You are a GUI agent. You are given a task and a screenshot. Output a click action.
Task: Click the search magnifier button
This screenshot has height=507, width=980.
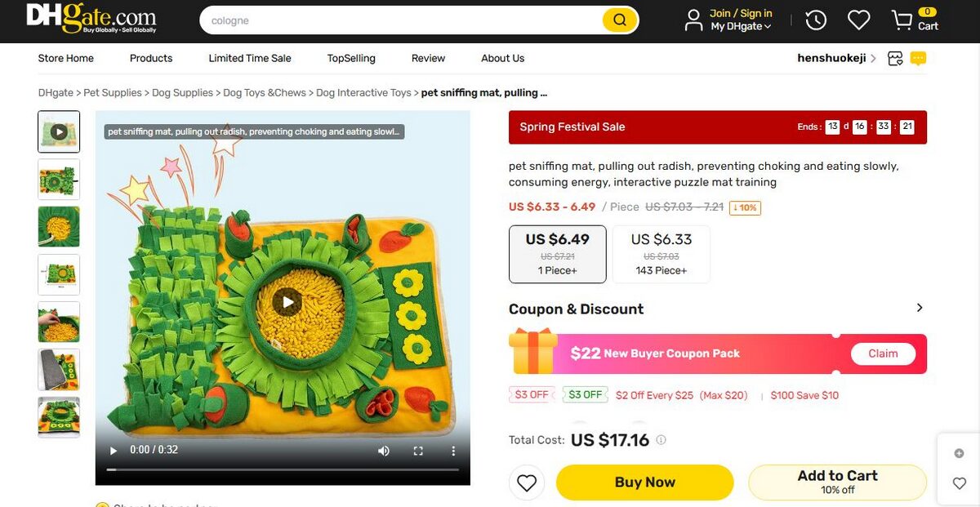[x=619, y=20]
